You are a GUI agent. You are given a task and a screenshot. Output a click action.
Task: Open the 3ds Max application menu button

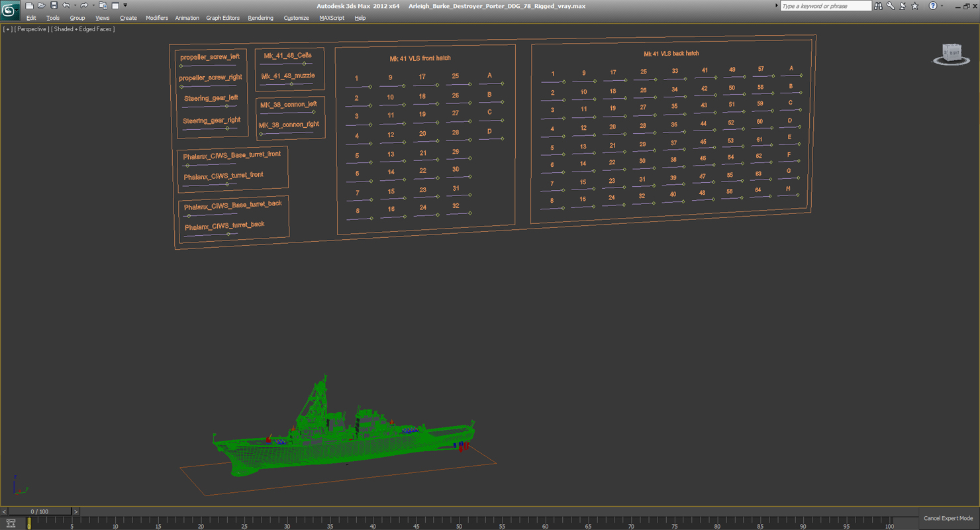(x=10, y=11)
